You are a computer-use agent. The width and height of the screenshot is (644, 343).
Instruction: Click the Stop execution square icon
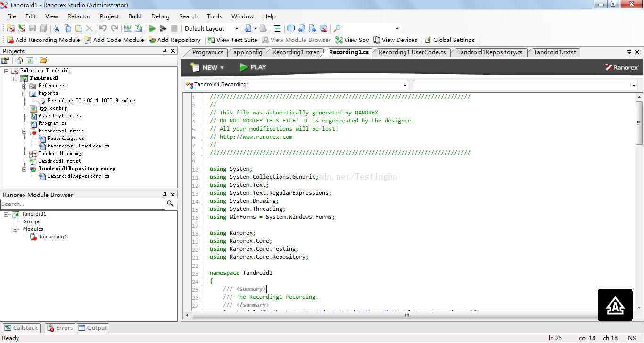coord(174,28)
